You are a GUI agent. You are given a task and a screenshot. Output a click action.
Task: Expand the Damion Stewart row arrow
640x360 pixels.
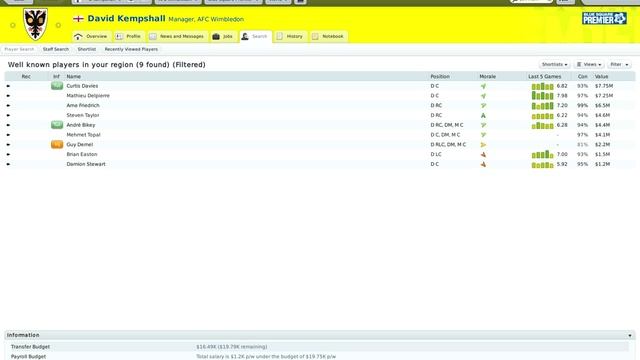[x=8, y=164]
